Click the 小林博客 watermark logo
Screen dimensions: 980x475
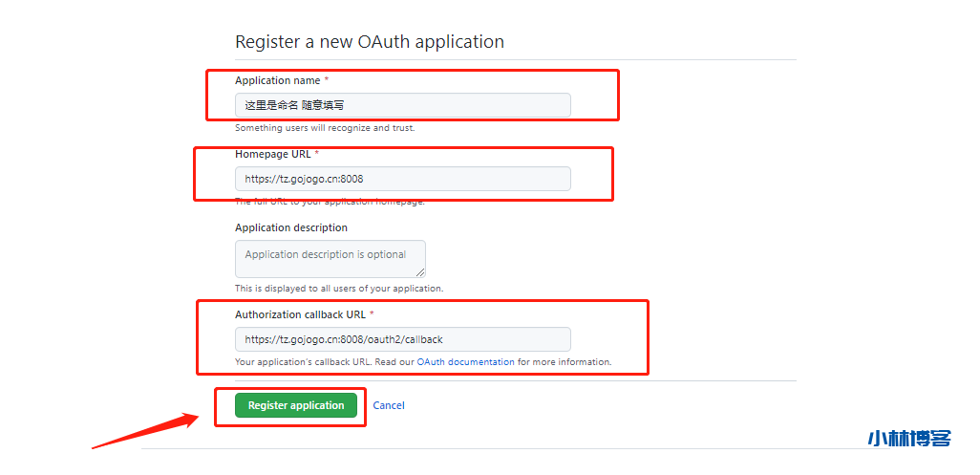click(909, 439)
